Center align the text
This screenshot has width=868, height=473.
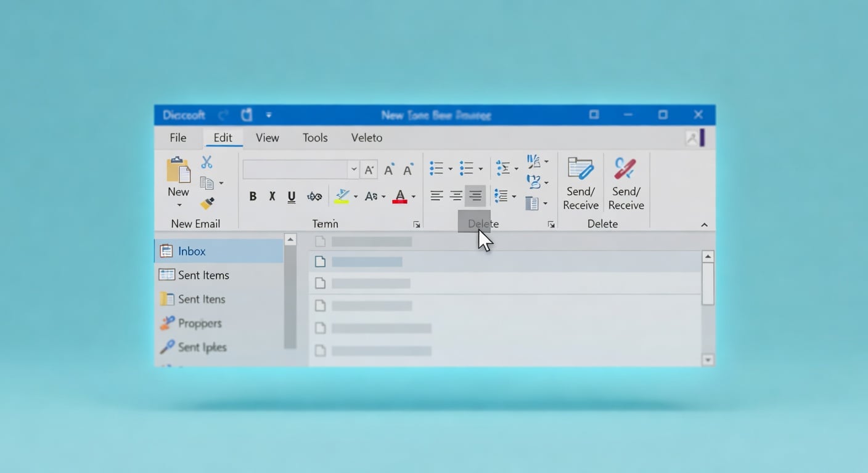[x=456, y=196]
